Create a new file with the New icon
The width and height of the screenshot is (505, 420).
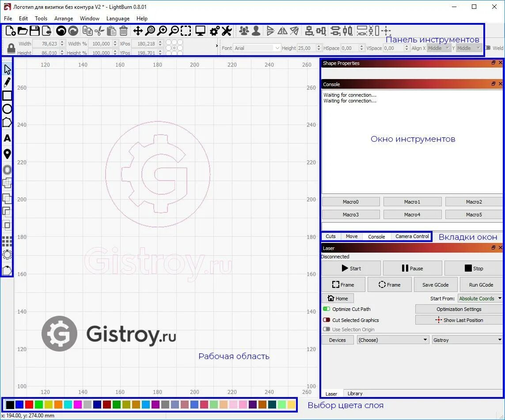10,31
